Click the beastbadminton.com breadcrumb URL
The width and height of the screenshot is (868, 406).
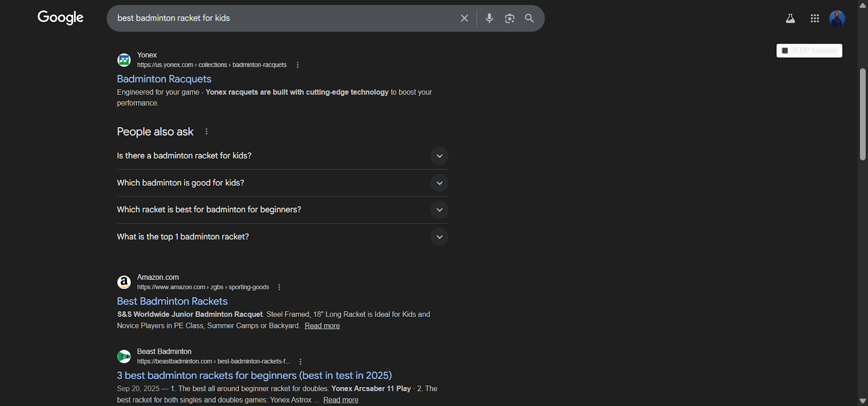[213, 361]
